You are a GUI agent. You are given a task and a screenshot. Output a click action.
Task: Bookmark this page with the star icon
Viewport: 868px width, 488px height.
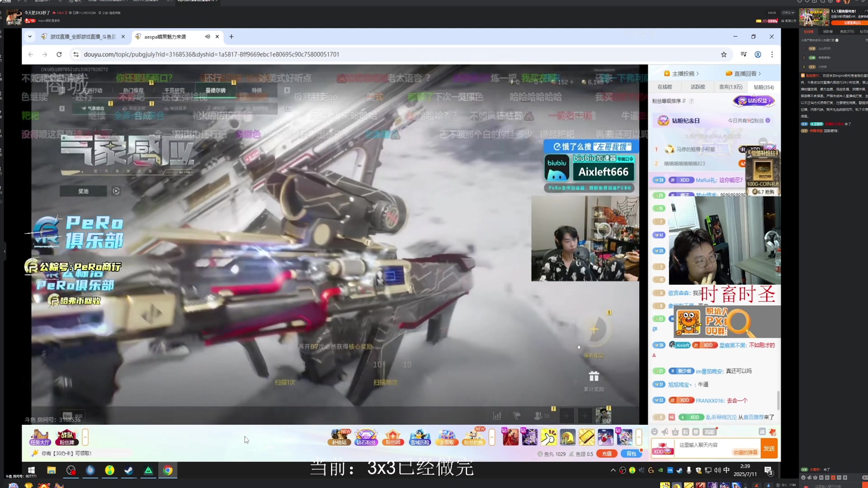pyautogui.click(x=724, y=54)
